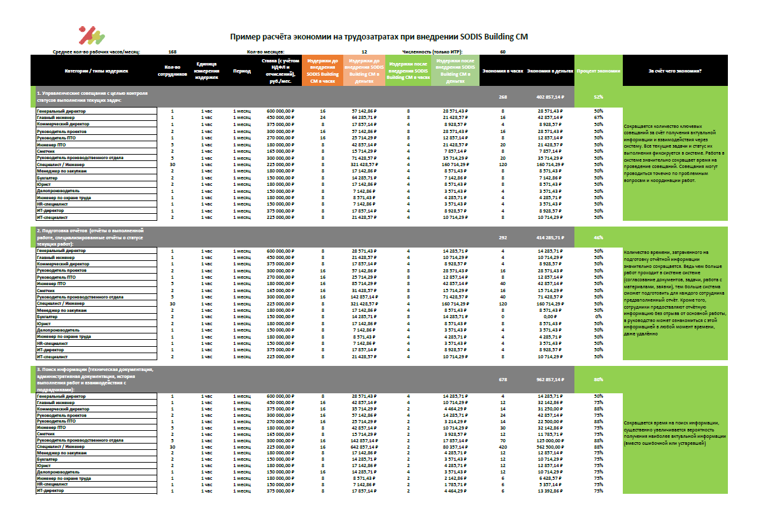The width and height of the screenshot is (761, 532).
Task: Select the title "Пример расчёта экономии на трудозатратах"
Action: point(380,37)
